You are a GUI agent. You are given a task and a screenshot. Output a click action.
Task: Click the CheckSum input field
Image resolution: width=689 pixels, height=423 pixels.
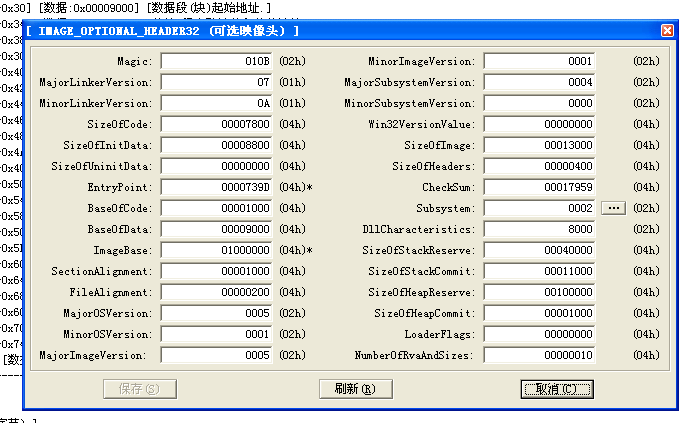click(x=540, y=187)
